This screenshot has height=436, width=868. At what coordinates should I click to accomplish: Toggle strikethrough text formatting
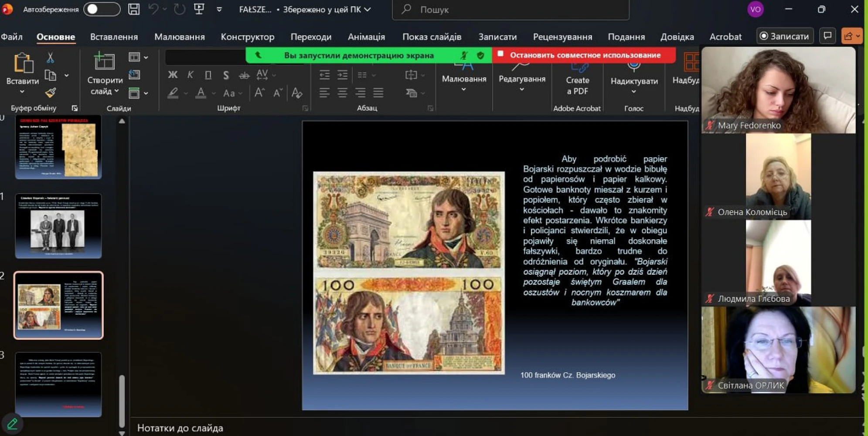(244, 75)
